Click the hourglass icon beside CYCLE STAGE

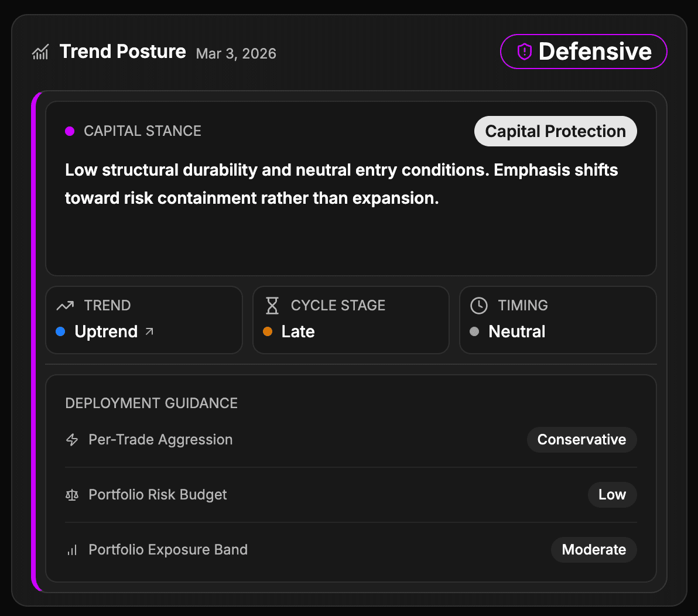click(272, 306)
